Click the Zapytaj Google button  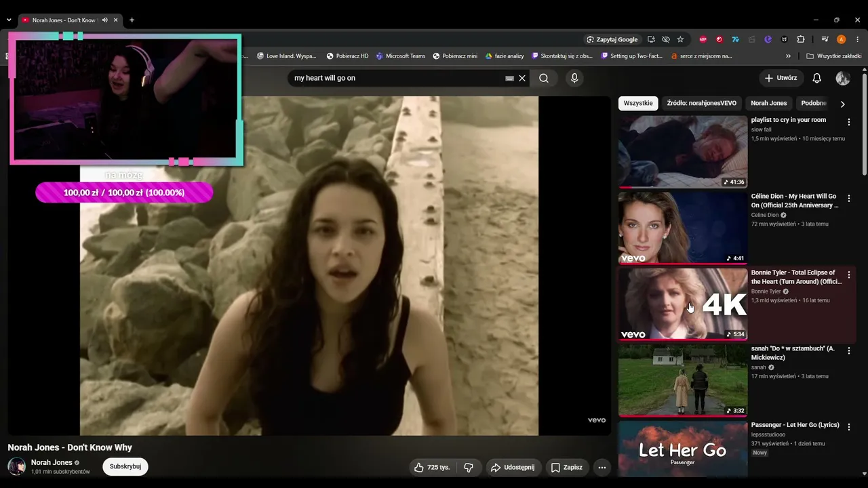point(612,39)
